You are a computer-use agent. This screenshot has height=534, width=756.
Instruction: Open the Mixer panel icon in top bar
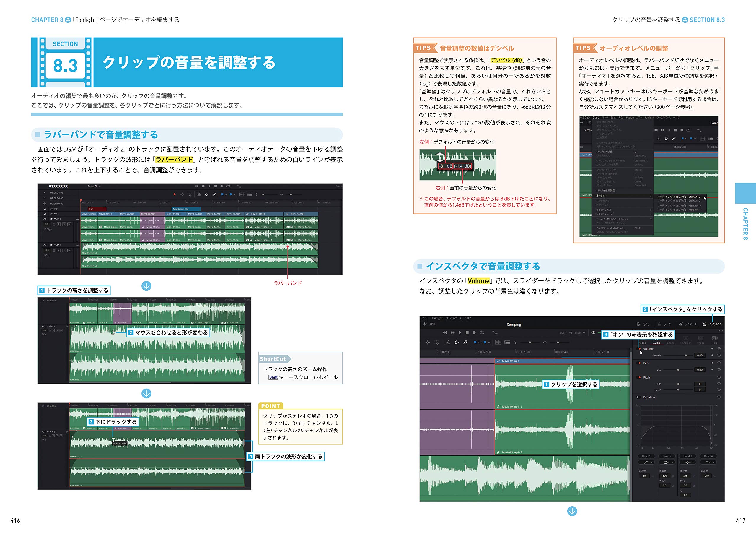click(x=639, y=324)
